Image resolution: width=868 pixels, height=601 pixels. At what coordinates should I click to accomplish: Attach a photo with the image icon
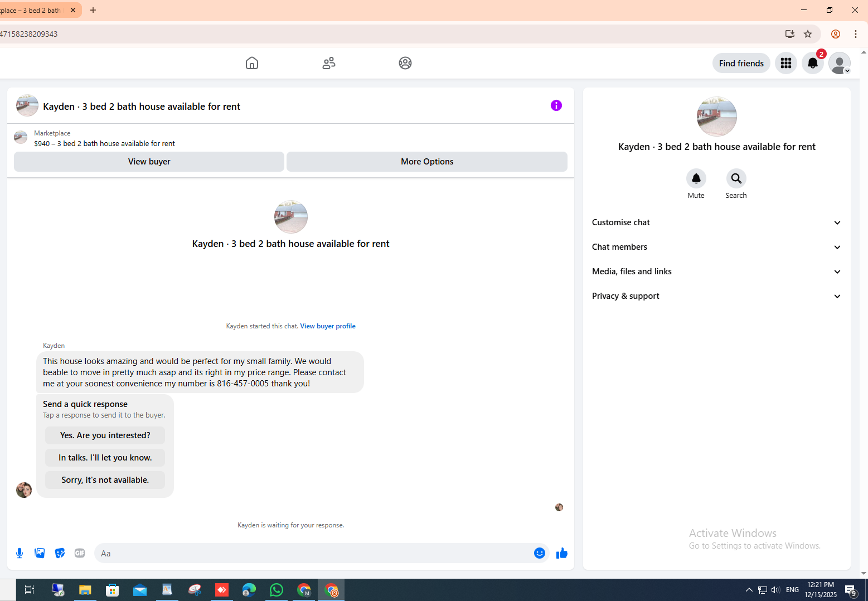click(x=40, y=553)
